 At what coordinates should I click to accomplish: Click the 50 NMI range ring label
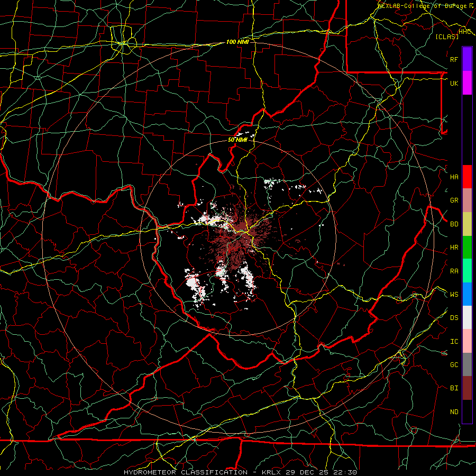coord(237,140)
